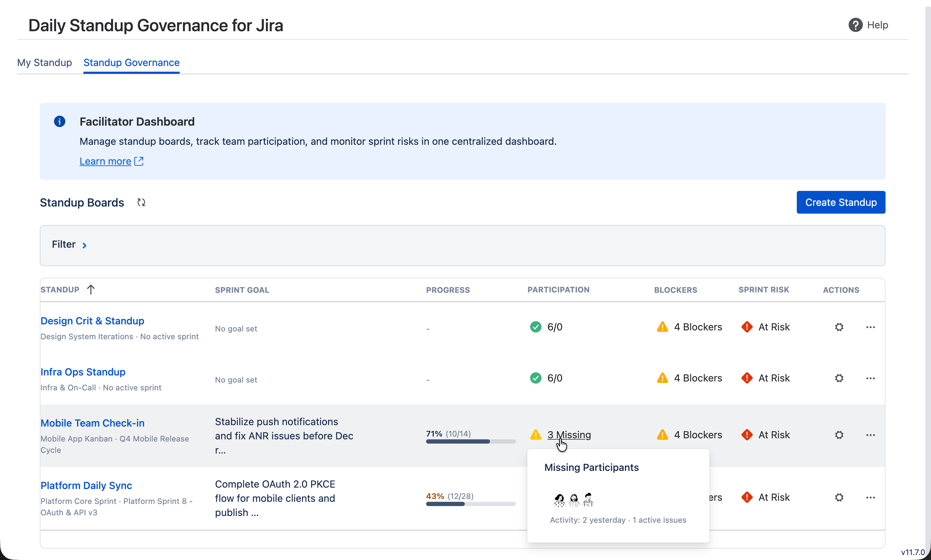Click the info icon on Facilitator Dashboard banner

pyautogui.click(x=60, y=121)
